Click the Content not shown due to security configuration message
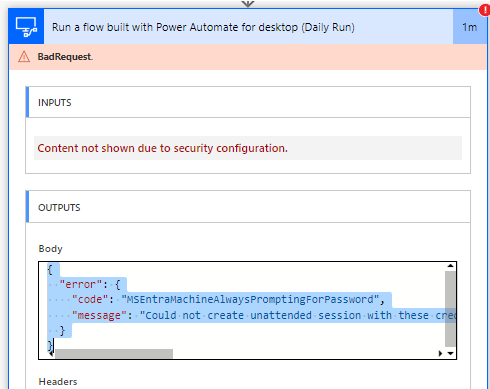This screenshot has height=389, width=490. (x=162, y=148)
